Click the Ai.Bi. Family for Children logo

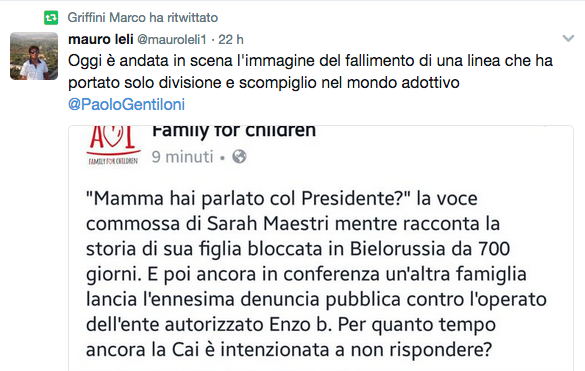click(113, 146)
